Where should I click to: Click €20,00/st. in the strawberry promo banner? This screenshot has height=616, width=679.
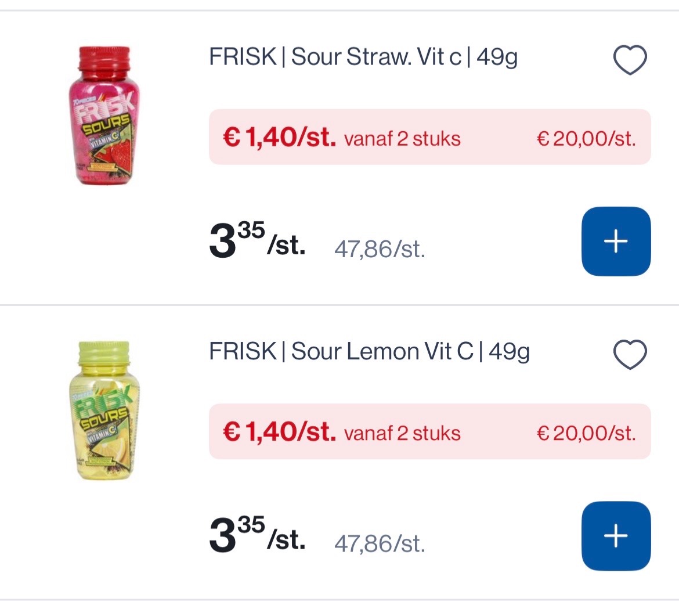coord(586,139)
